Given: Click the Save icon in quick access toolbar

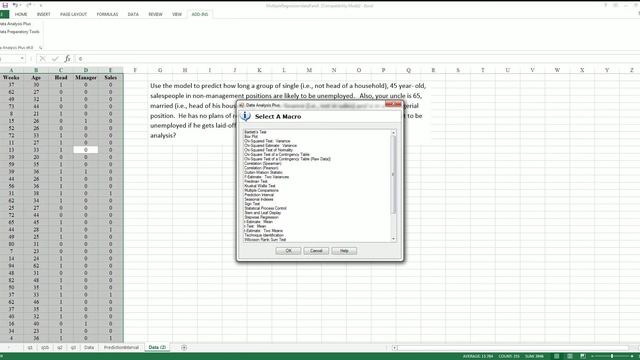Looking at the screenshot, I should coord(5,5).
